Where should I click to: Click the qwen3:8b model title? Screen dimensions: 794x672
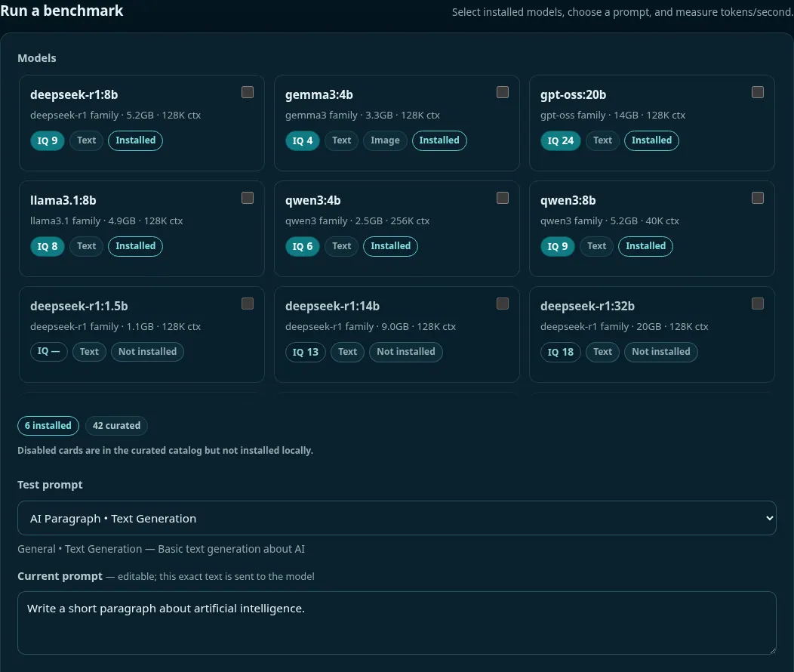(x=568, y=201)
